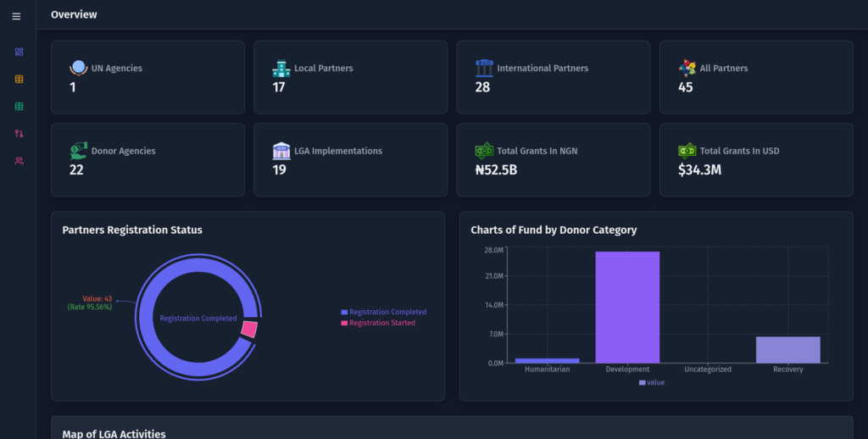Open the pink users sidebar icon
Viewport: 868px width, 439px height.
19,160
